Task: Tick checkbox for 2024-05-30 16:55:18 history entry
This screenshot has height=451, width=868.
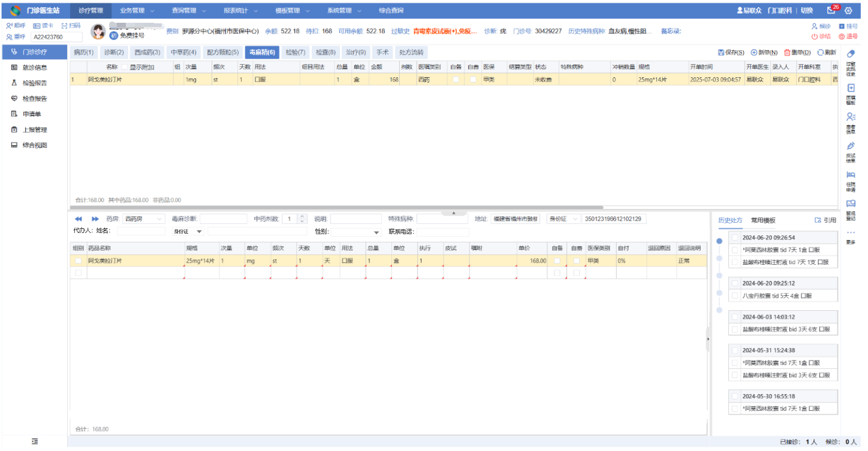Action: [x=735, y=396]
